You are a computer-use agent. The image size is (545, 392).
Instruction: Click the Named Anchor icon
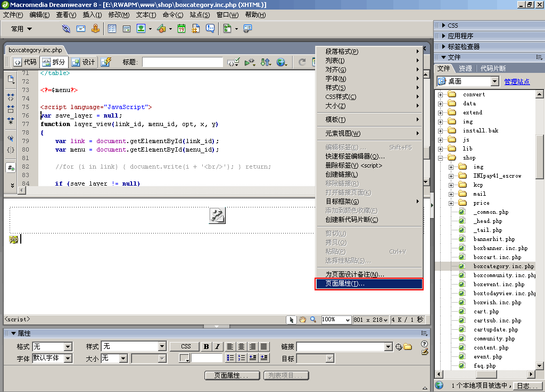(x=95, y=29)
